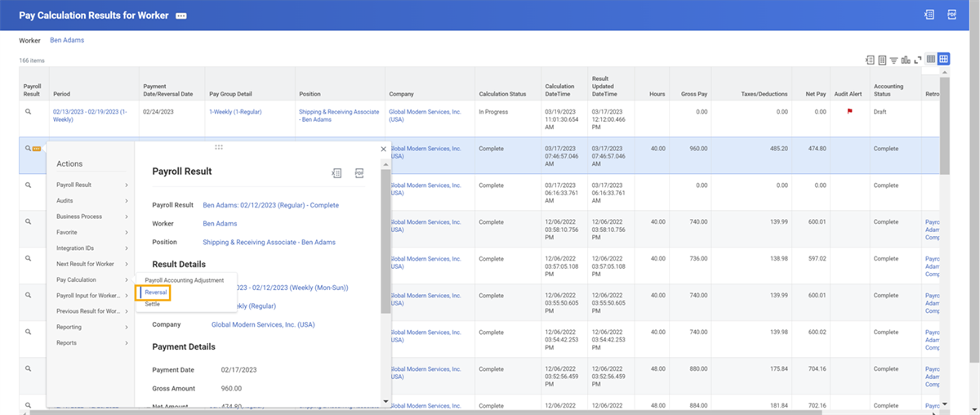The image size is (980, 415).
Task: Expand the Integration IDs chevron
Action: pos(127,248)
